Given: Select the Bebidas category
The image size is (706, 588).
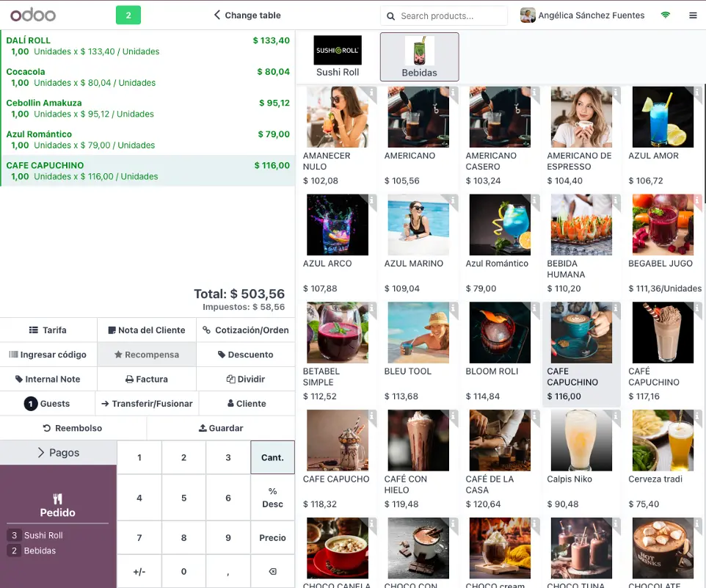Looking at the screenshot, I should tap(419, 57).
